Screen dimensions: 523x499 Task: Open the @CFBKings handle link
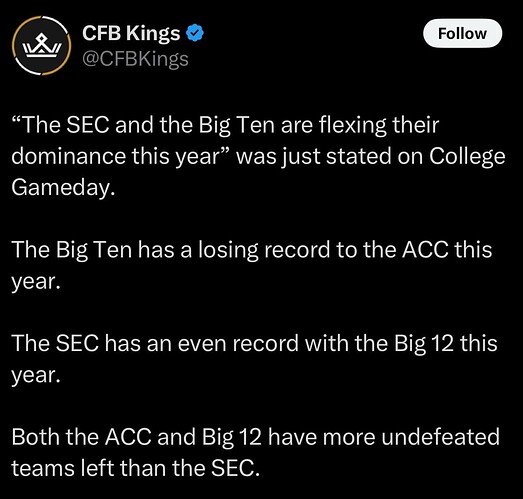click(x=135, y=59)
